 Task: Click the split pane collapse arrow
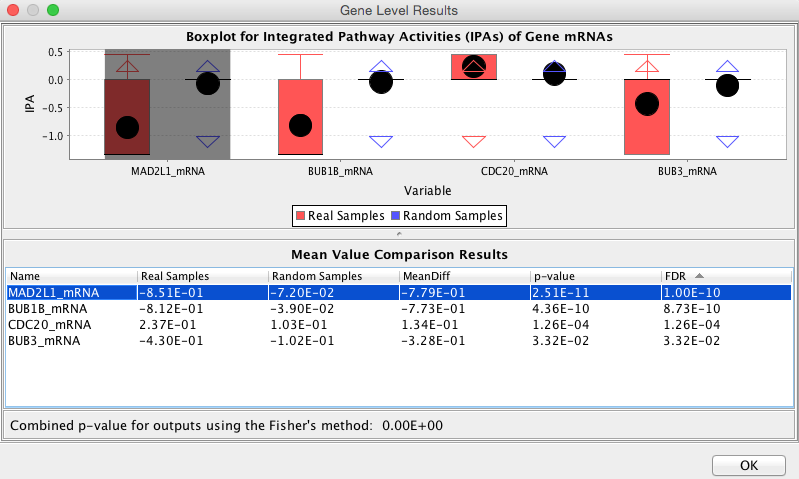coord(399,234)
